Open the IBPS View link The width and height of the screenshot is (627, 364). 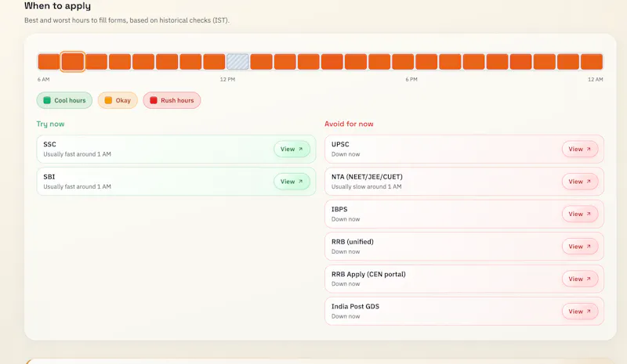(x=580, y=214)
